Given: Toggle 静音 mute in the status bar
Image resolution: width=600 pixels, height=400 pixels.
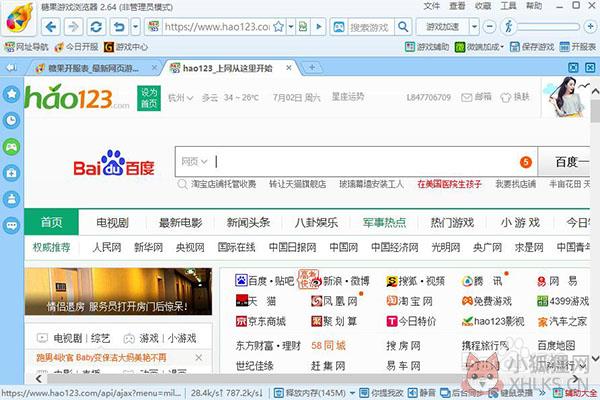Looking at the screenshot, I should [422, 393].
